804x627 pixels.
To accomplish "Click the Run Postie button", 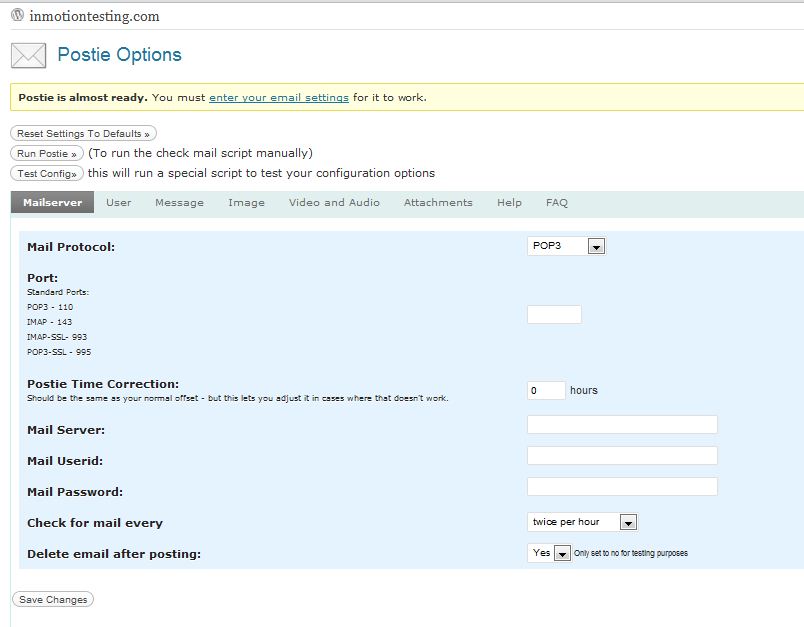I will (47, 153).
